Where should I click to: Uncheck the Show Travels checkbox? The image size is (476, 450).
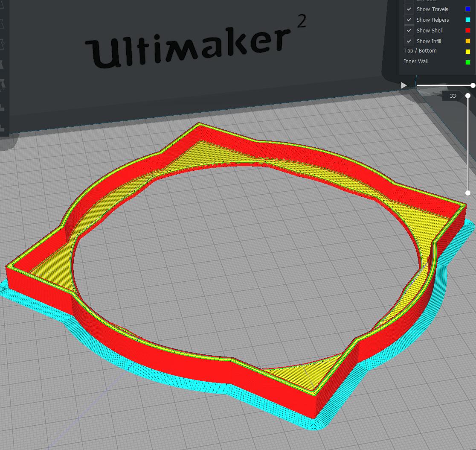coord(409,9)
